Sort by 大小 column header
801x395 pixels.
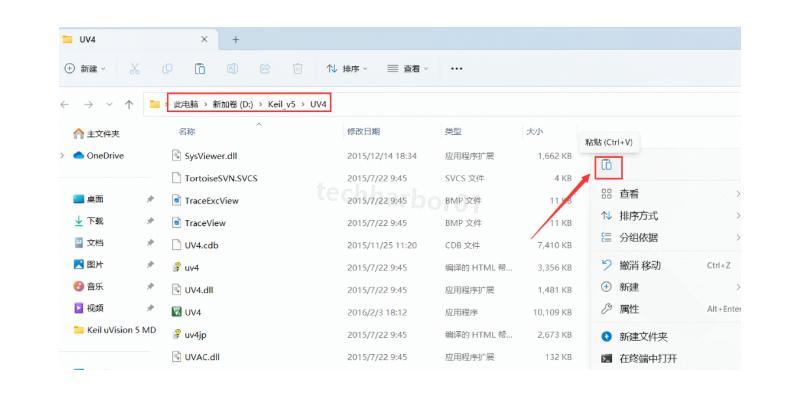pos(535,132)
